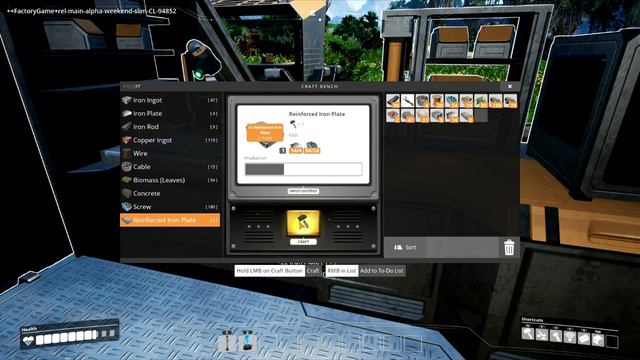Click the glowing hammer Craft button
Viewport: 640px width, 360px height.
[x=303, y=223]
